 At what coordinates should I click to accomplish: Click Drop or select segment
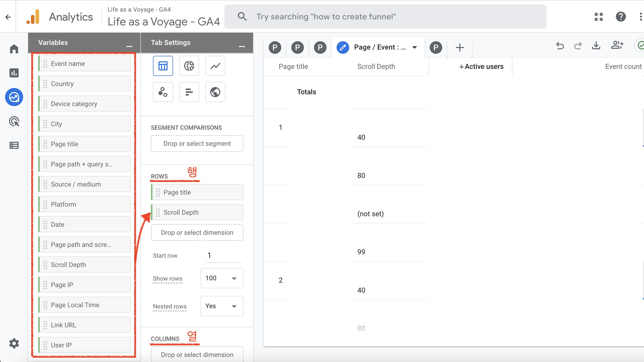coord(197,144)
